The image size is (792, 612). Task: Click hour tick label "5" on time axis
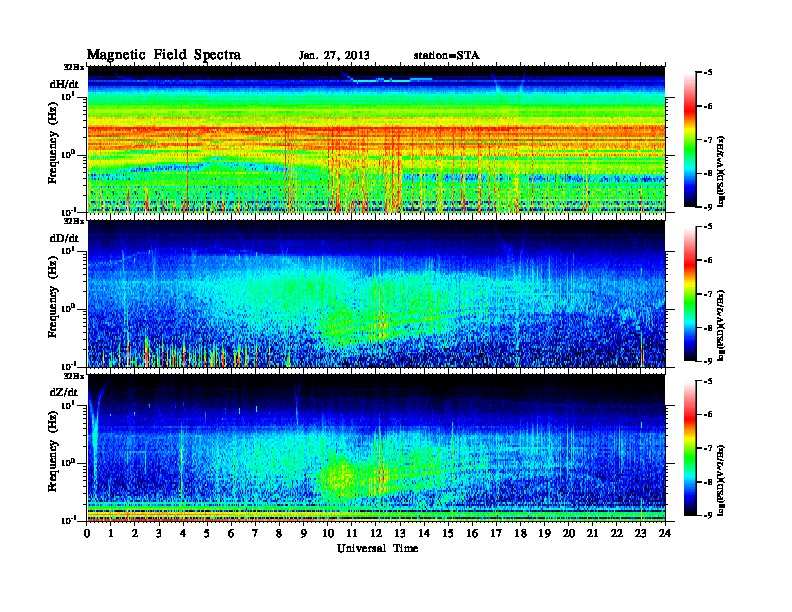point(207,533)
